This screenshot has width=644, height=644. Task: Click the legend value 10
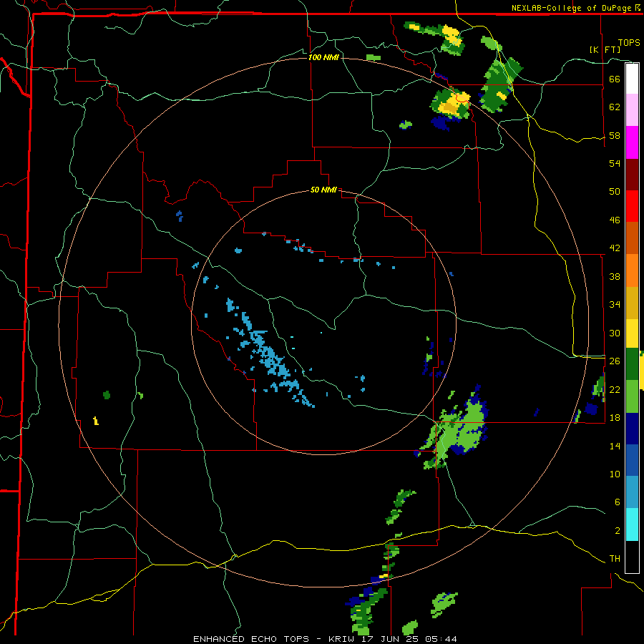615,474
